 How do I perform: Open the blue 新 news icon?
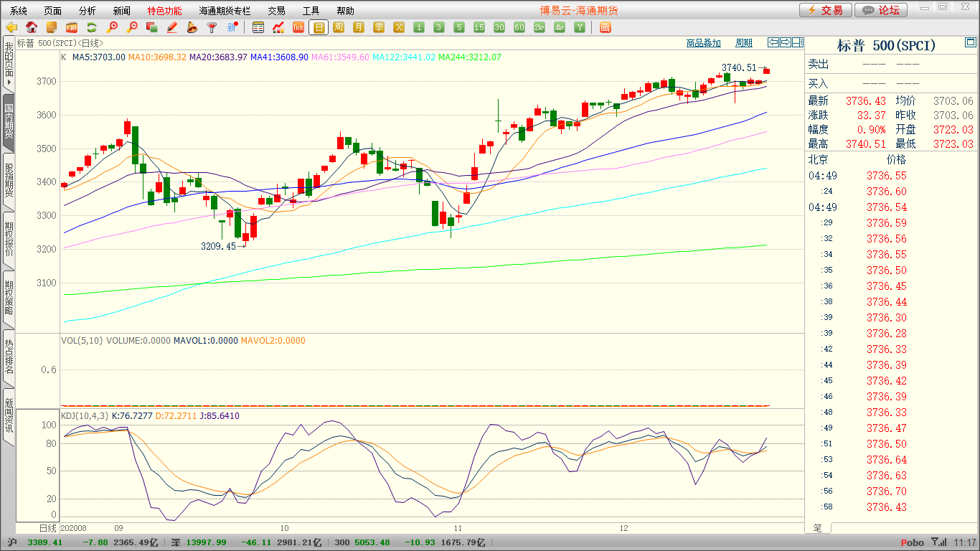232,27
